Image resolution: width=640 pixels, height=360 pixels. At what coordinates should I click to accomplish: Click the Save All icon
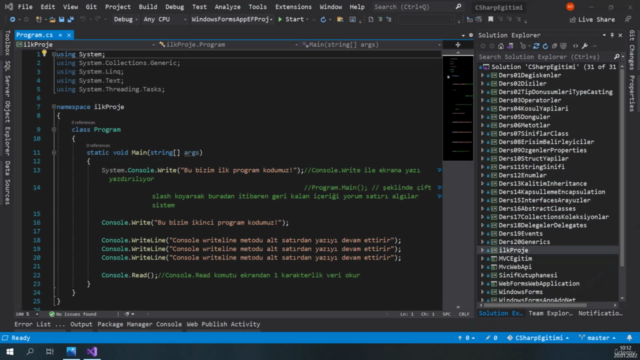click(71, 20)
